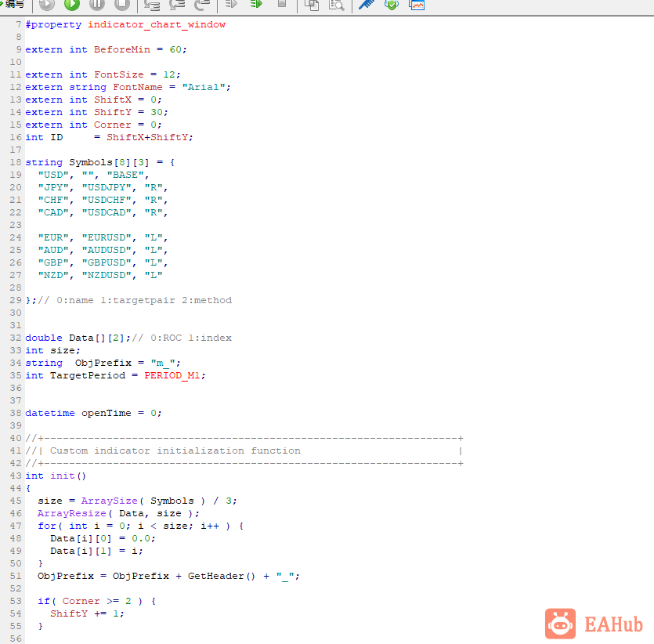Click comment '0:name 1:targetpair 2:method'
The image size is (654, 644).
(x=144, y=300)
